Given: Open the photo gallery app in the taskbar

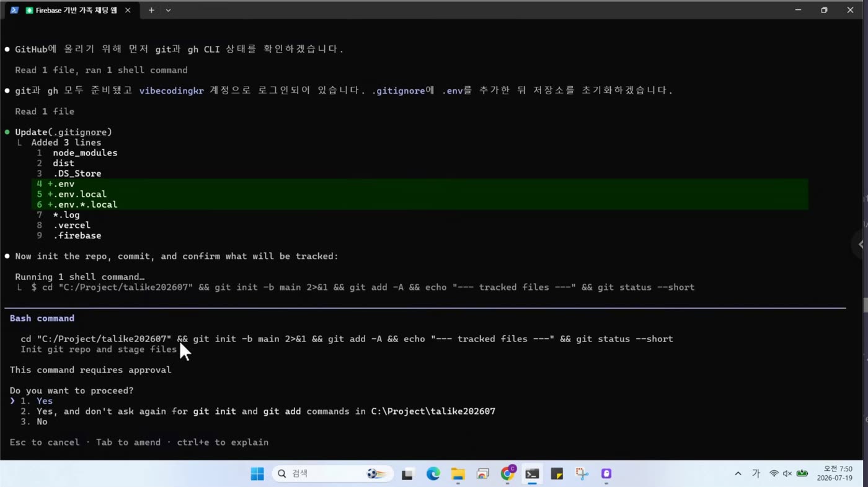Looking at the screenshot, I should 482,474.
